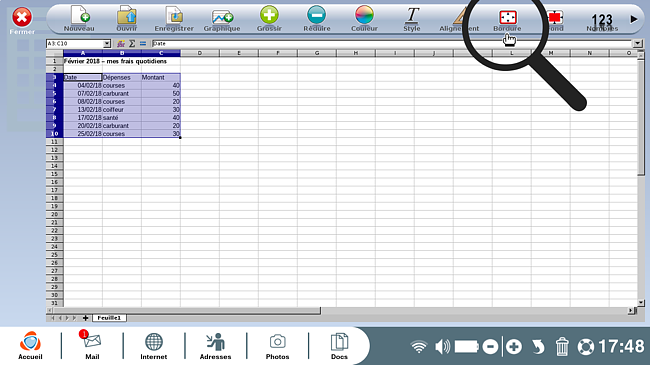Screen dimensions: 650x365
Task: Select column G header
Action: tap(317, 53)
